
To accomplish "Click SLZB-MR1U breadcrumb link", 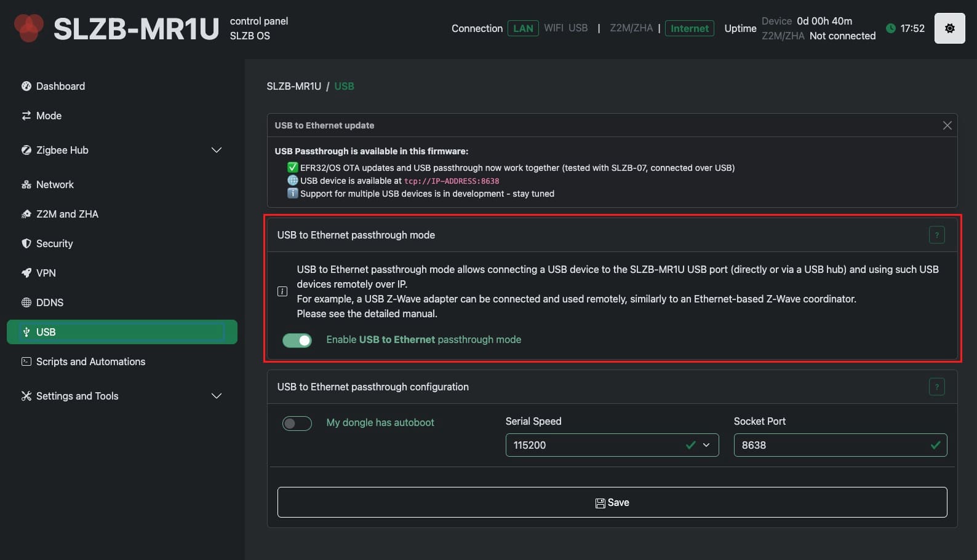I will [293, 86].
